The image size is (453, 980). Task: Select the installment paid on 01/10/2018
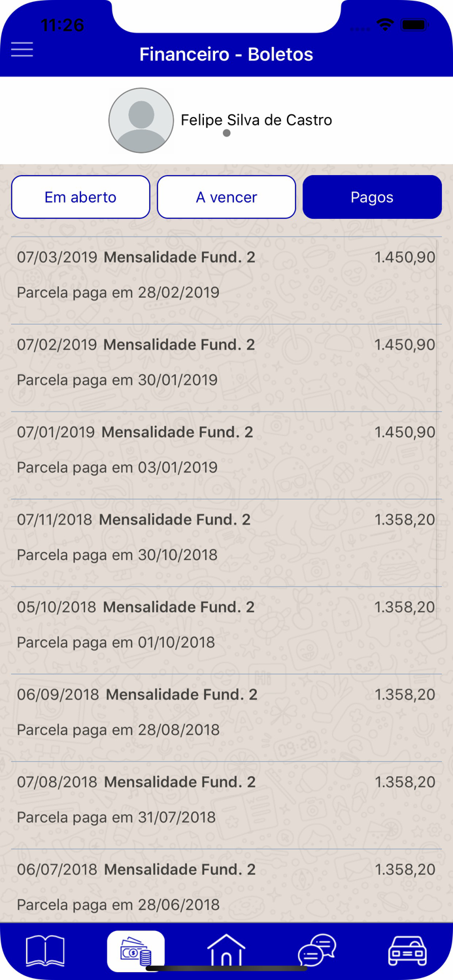[x=226, y=626]
